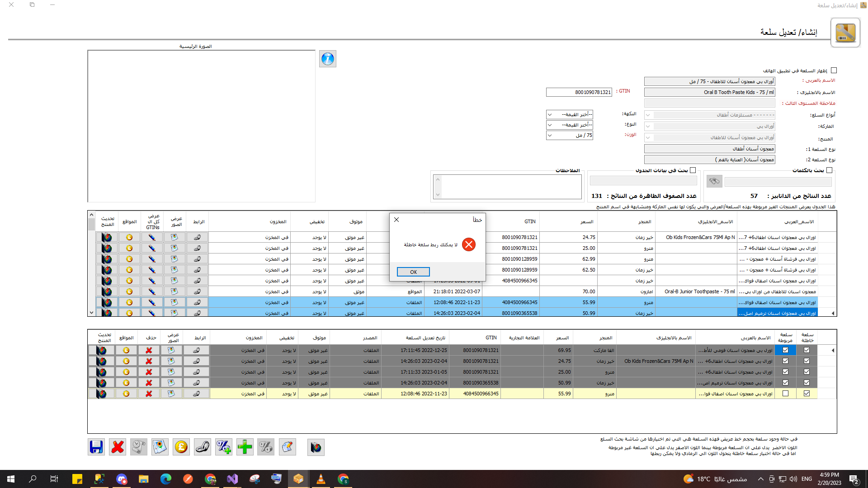Click the gray percent discount icon
Viewport: 868px width, 488px height.
[266, 447]
